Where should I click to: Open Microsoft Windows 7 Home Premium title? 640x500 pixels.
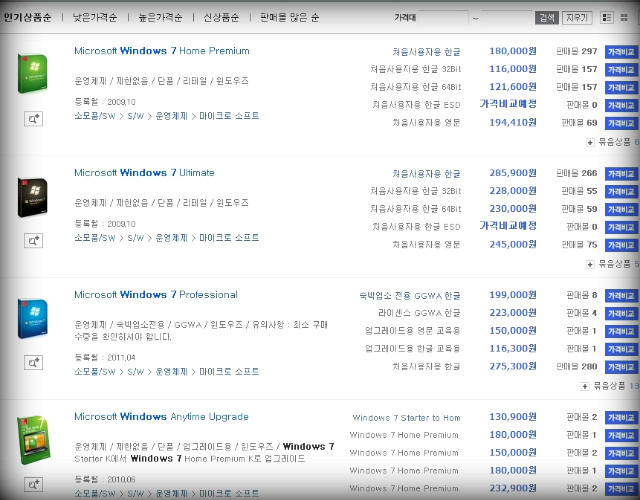coord(162,51)
